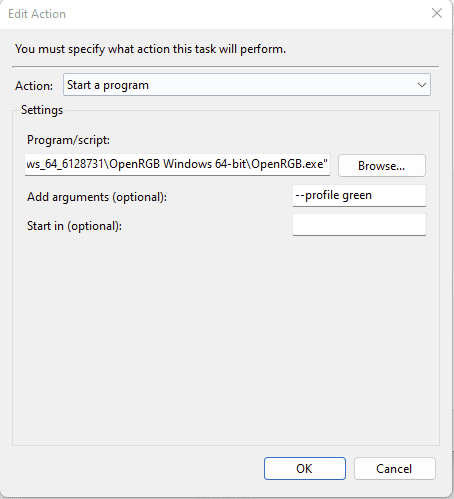This screenshot has width=454, height=499.
Task: Expand the Action dropdown chevron arrow
Action: coord(422,85)
